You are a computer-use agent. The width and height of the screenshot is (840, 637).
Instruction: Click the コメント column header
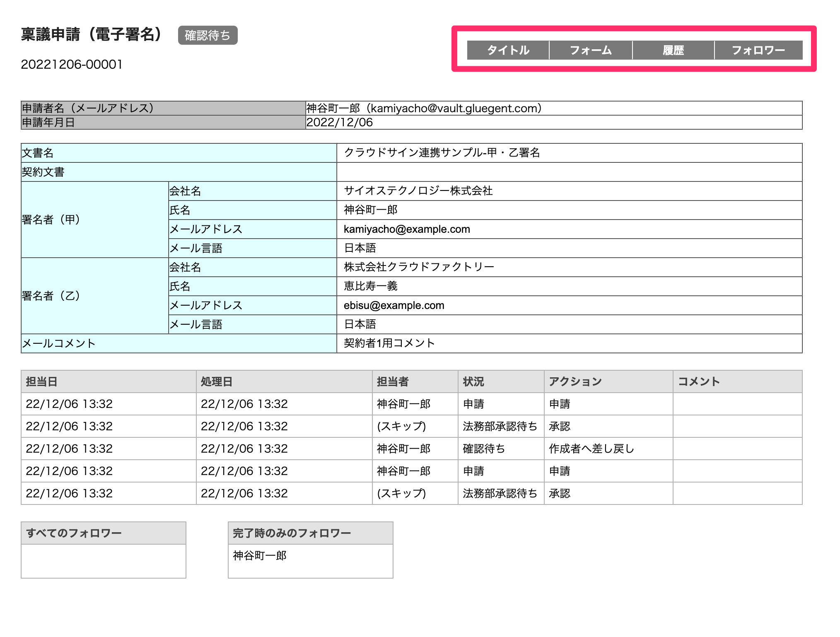pos(738,381)
